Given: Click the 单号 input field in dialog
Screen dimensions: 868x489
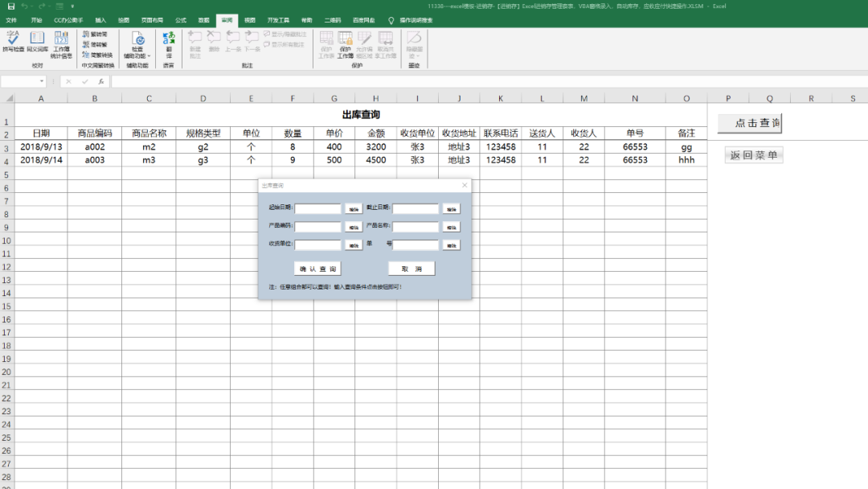Looking at the screenshot, I should pos(416,244).
